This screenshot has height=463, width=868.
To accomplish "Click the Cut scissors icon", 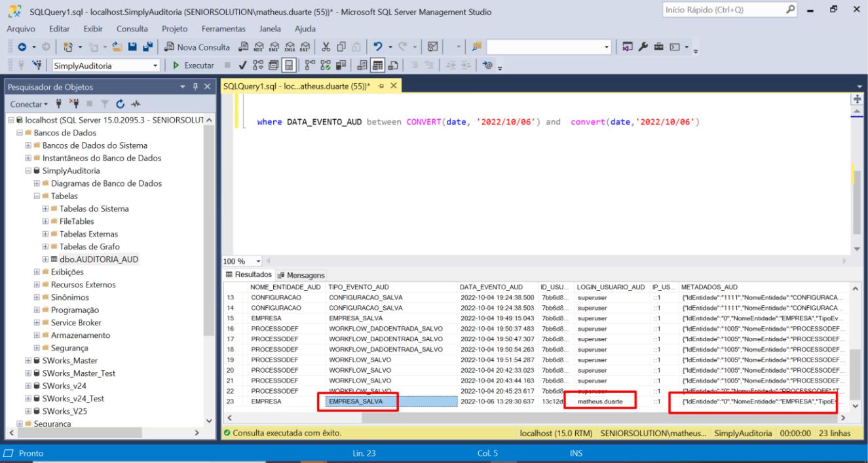I will (x=326, y=46).
